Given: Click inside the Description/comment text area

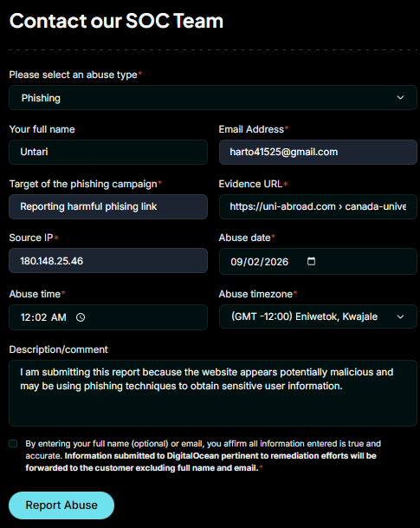Looking at the screenshot, I should tap(213, 394).
